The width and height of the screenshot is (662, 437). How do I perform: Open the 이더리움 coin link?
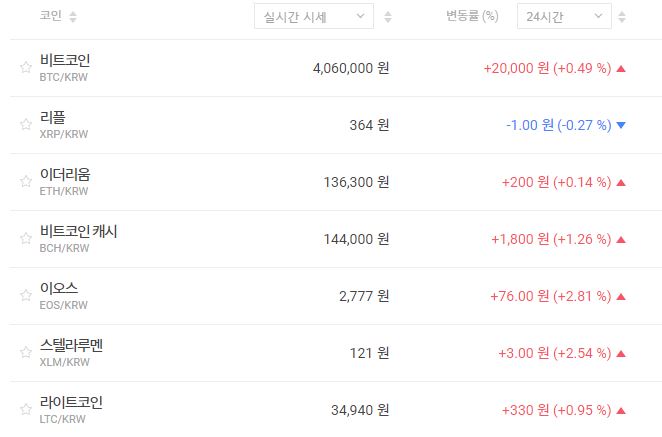(x=64, y=175)
